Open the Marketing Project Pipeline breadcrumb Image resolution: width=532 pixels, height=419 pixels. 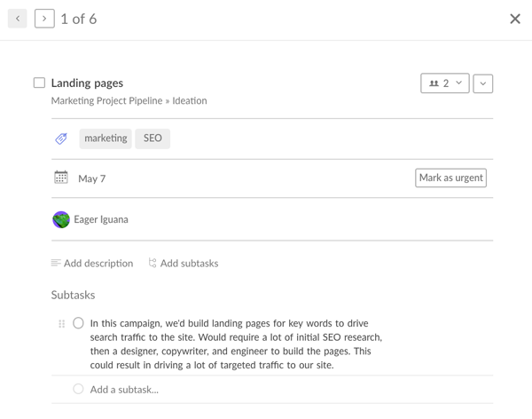point(106,101)
